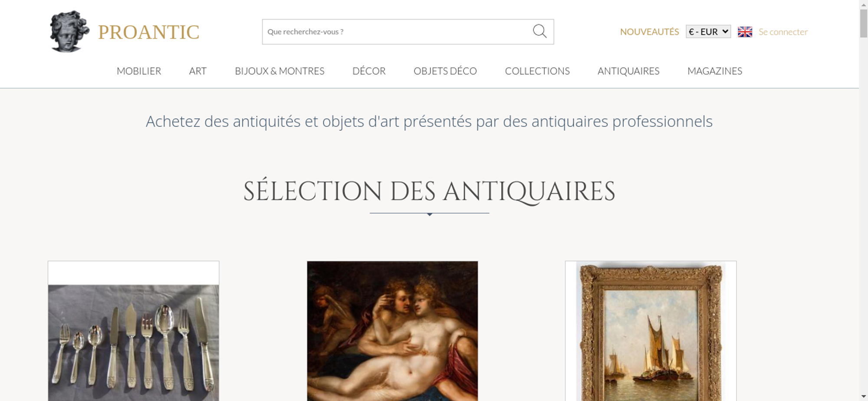The height and width of the screenshot is (401, 868).
Task: Open the ANTIQUAIRES menu
Action: pos(628,71)
